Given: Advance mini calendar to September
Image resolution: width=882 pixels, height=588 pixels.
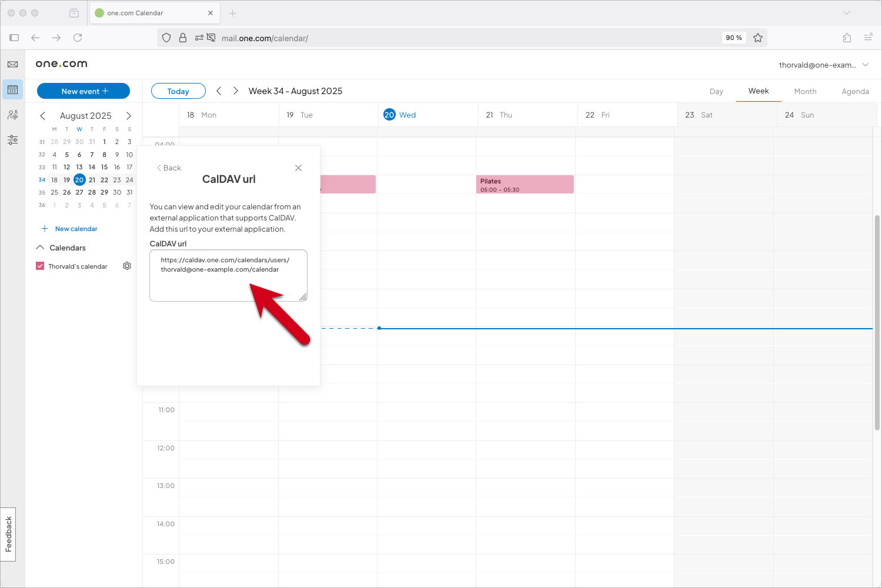Looking at the screenshot, I should 129,116.
